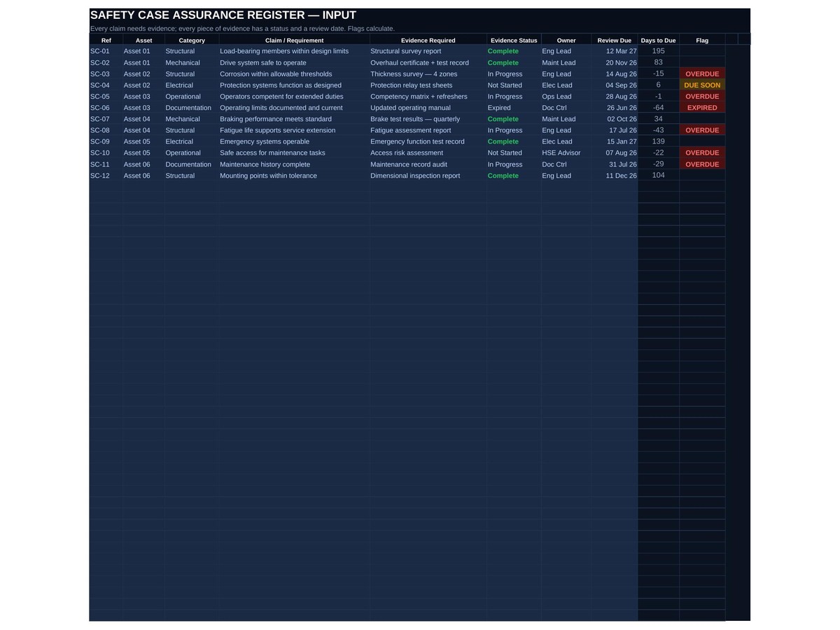Click the Evidence Status column header
This screenshot has width=840, height=630.
click(514, 41)
